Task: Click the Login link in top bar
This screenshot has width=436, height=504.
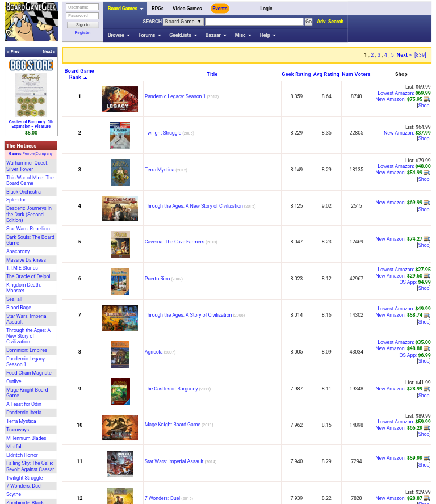Action: (x=266, y=9)
